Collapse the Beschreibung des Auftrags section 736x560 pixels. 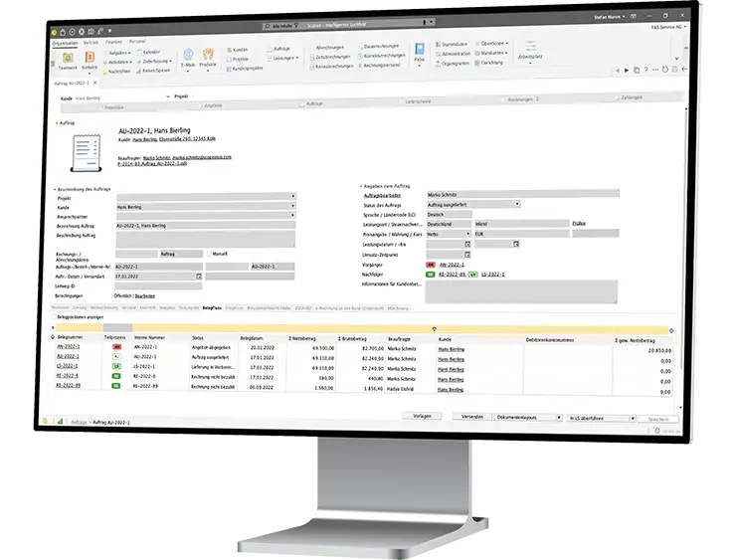tap(55, 189)
